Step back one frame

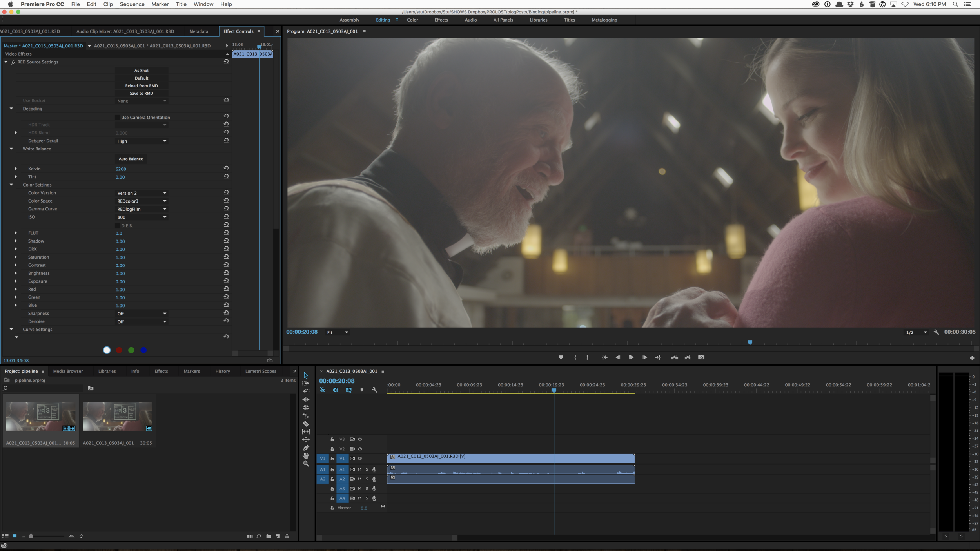[x=618, y=357]
